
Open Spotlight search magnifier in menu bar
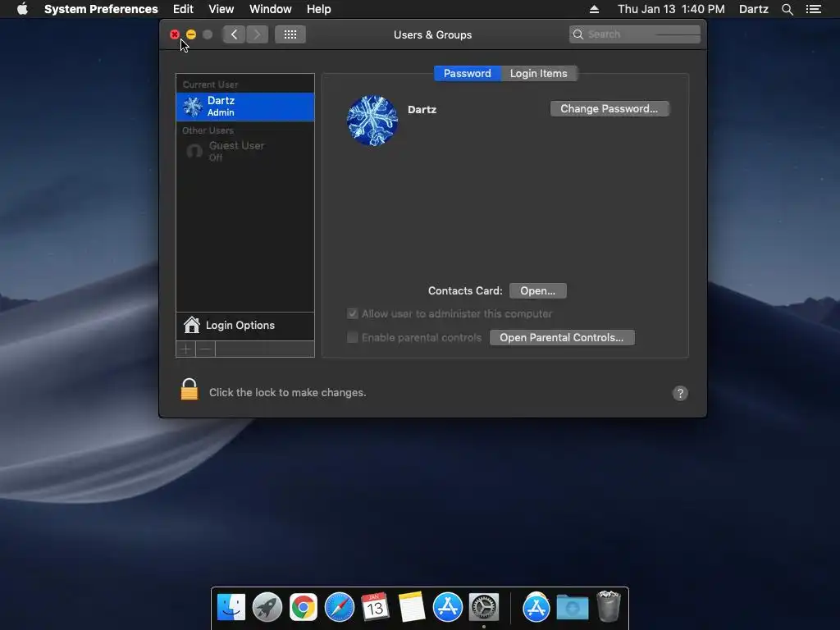point(787,9)
